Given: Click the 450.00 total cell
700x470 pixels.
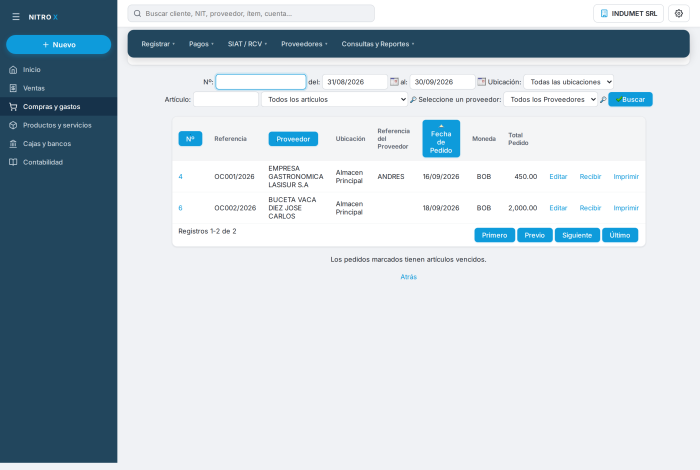Looking at the screenshot, I should click(x=525, y=177).
